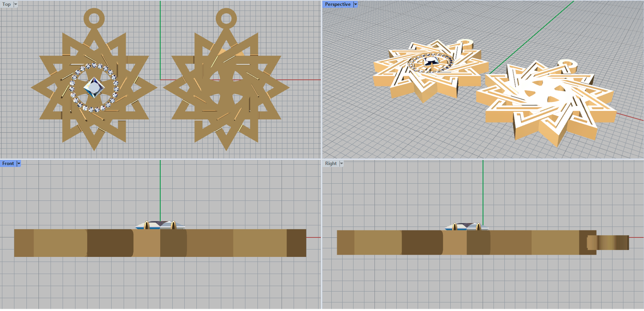
Task: Expand the Right viewport menu arrow
Action: [341, 164]
